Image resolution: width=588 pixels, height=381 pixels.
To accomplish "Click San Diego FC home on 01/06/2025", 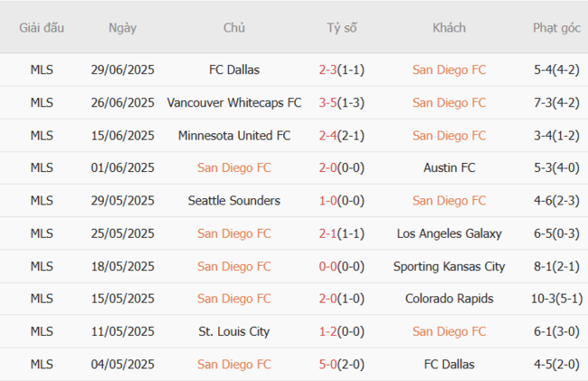I will 233,167.
